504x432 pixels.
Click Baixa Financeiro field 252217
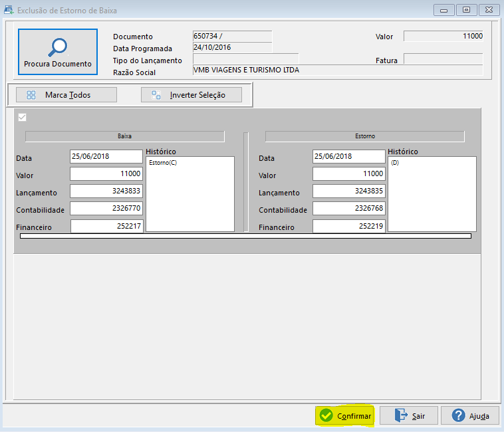[x=106, y=226]
